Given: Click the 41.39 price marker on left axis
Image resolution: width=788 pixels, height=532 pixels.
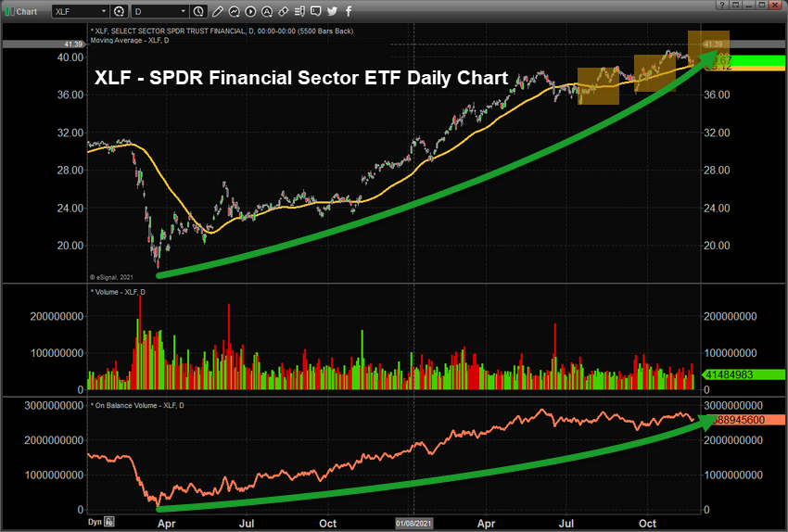Looking at the screenshot, I should 43,44.
